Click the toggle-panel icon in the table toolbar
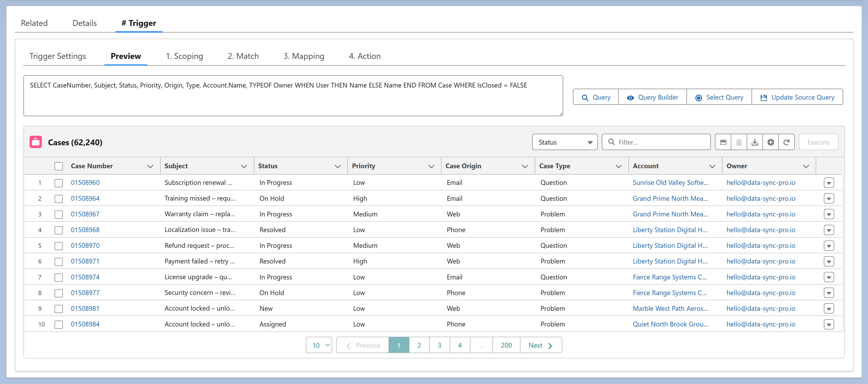This screenshot has height=384, width=868. (723, 142)
